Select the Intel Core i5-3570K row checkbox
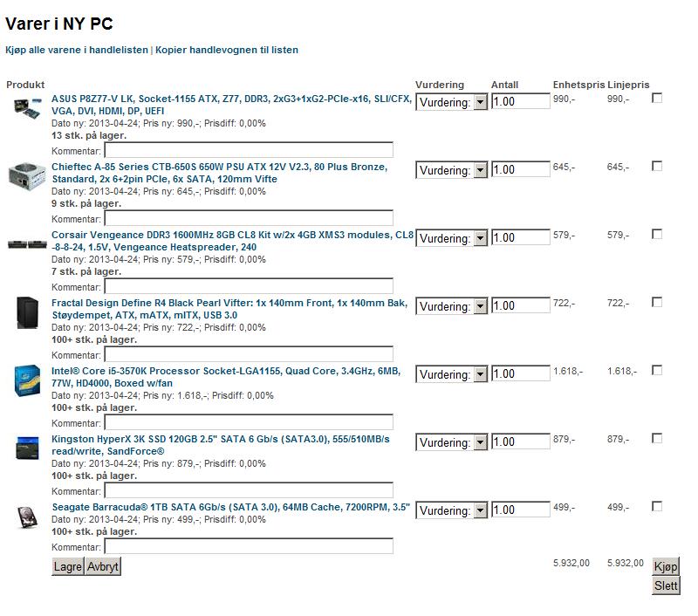 click(657, 370)
